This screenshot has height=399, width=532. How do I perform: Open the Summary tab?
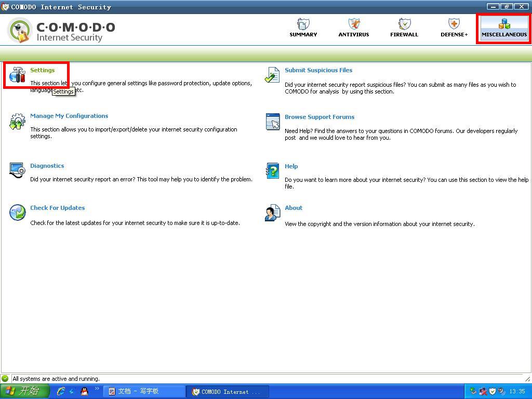303,28
